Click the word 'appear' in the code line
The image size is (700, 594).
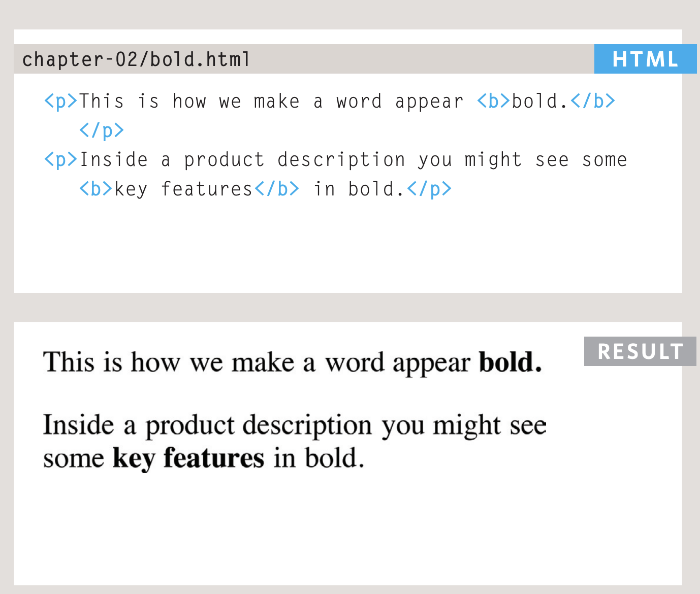point(429,102)
